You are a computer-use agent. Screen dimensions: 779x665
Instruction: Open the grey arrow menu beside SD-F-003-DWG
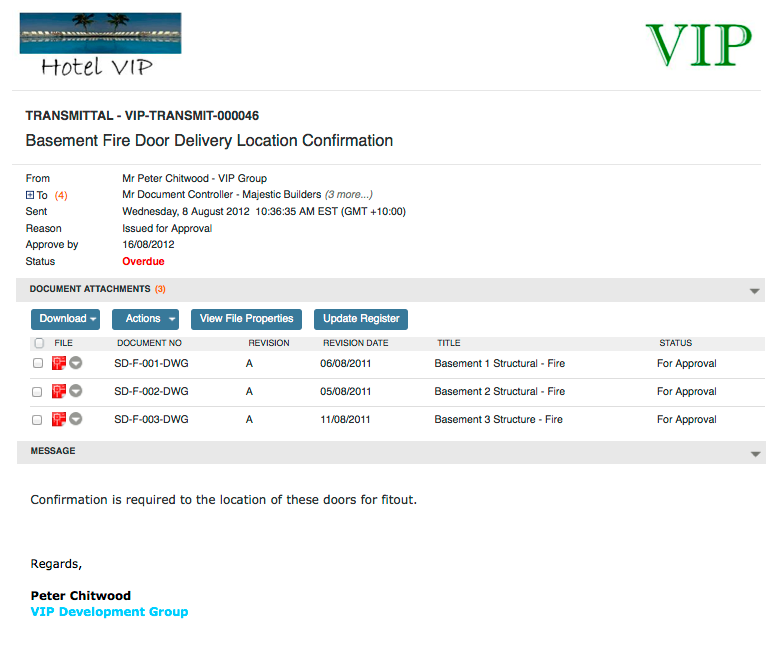pos(75,419)
